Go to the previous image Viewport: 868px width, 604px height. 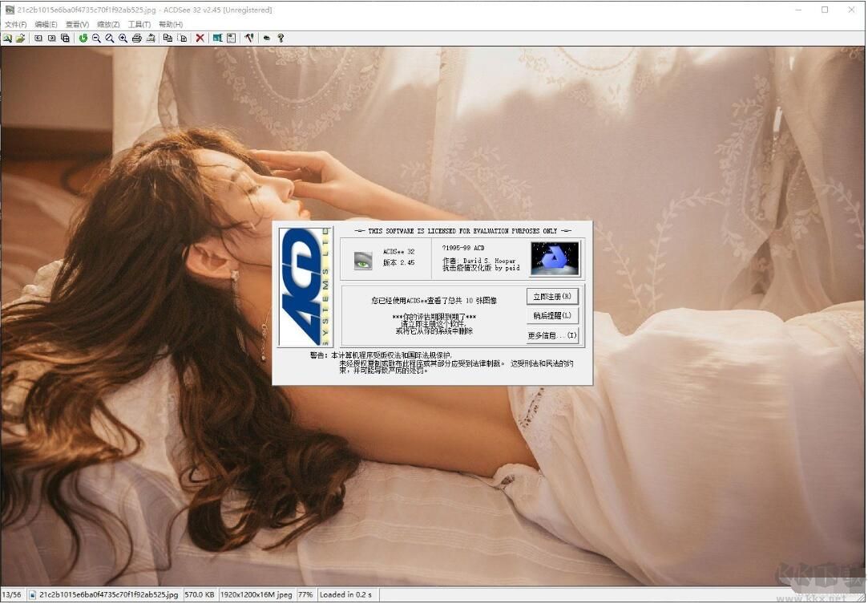pyautogui.click(x=38, y=38)
